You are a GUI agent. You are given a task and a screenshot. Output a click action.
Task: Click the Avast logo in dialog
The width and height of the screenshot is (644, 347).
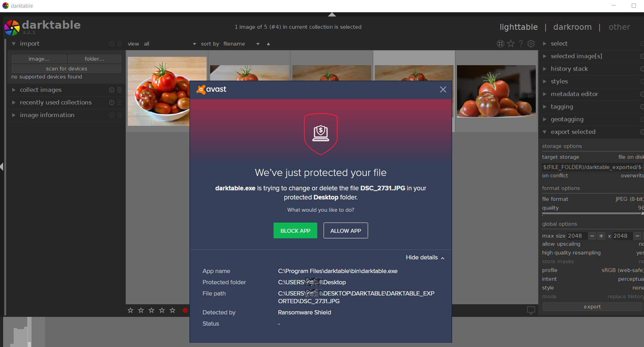tap(212, 89)
